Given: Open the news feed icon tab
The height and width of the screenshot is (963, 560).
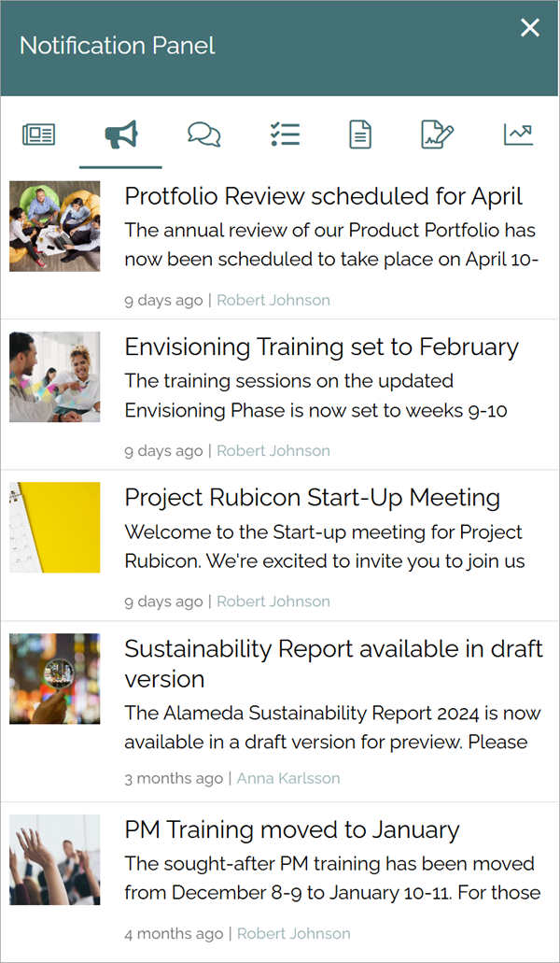Looking at the screenshot, I should coord(38,134).
